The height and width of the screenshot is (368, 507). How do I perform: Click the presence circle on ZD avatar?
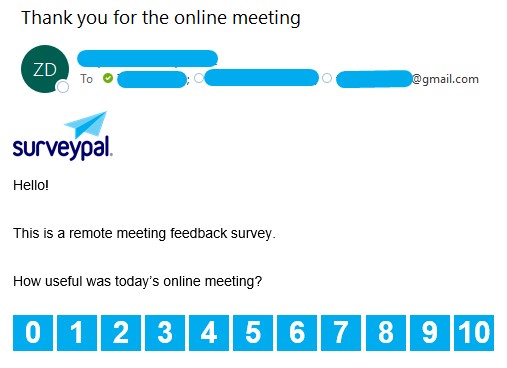pos(63,87)
